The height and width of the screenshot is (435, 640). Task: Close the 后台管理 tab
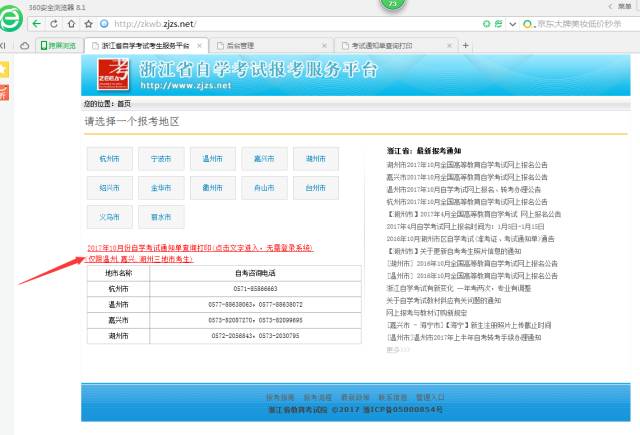click(322, 45)
